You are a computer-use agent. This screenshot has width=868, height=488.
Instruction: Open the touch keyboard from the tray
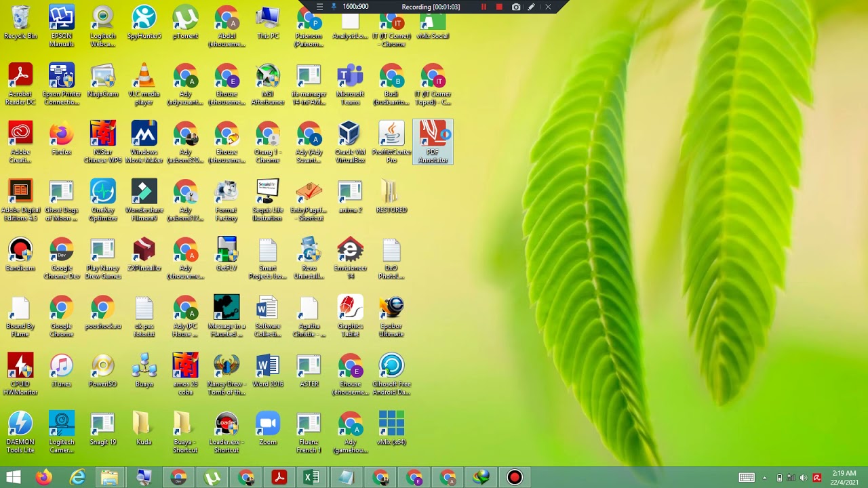coord(747,478)
